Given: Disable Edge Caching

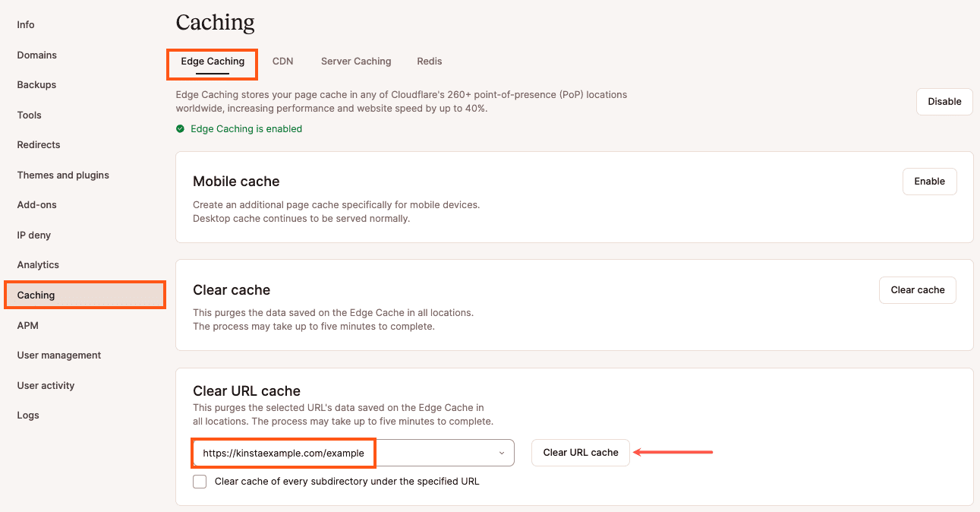Looking at the screenshot, I should pyautogui.click(x=944, y=102).
